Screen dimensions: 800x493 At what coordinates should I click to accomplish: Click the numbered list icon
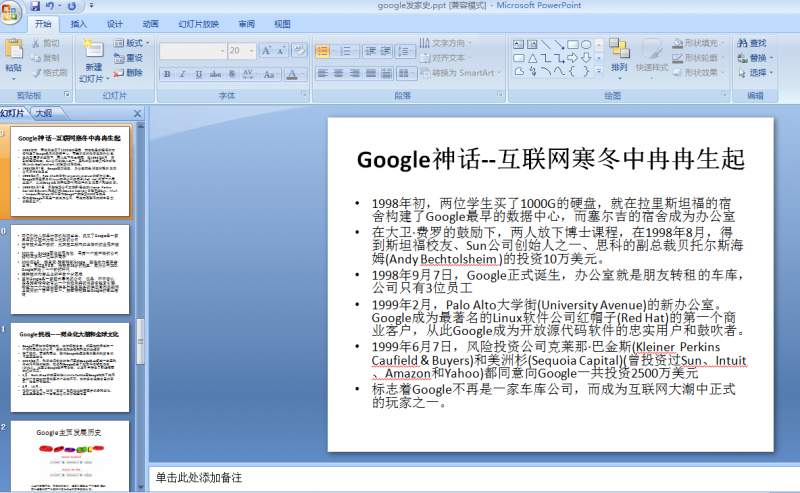346,51
